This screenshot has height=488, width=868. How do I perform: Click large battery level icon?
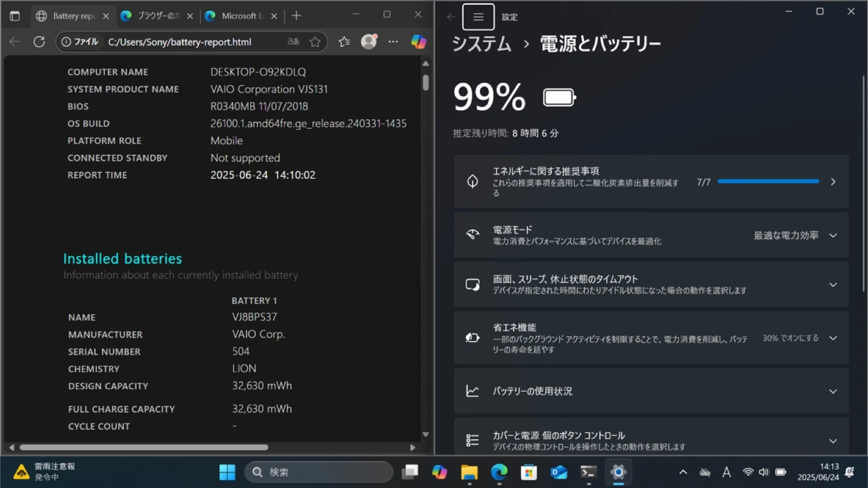tap(559, 98)
